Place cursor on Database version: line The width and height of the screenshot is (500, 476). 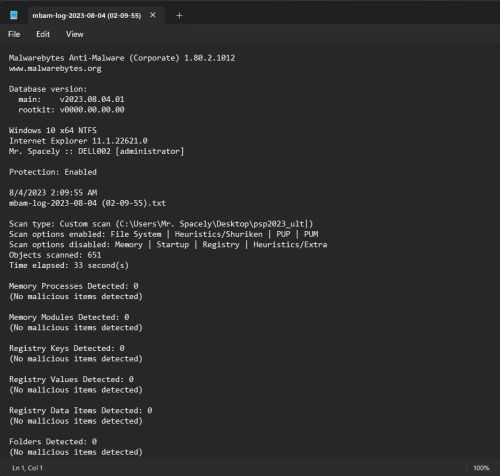coord(48,89)
